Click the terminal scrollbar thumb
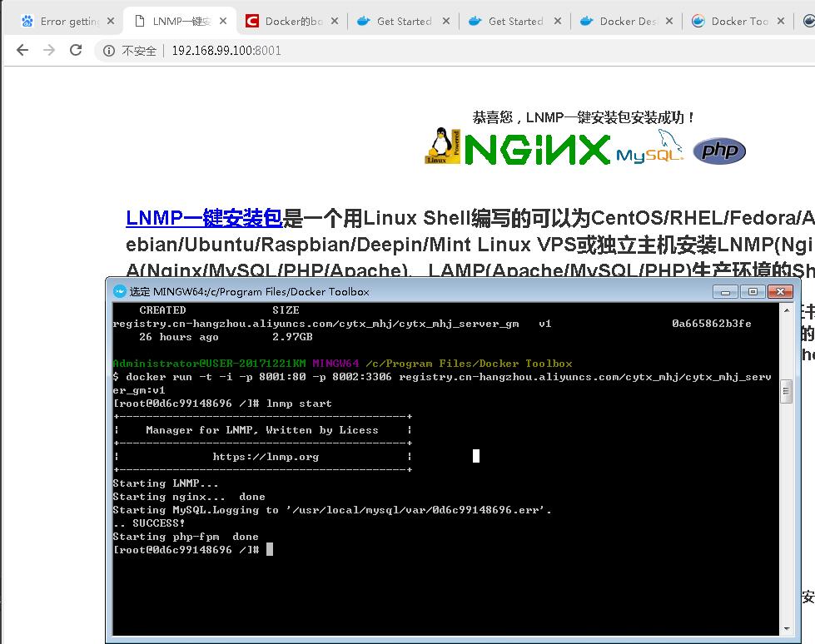 pos(787,392)
